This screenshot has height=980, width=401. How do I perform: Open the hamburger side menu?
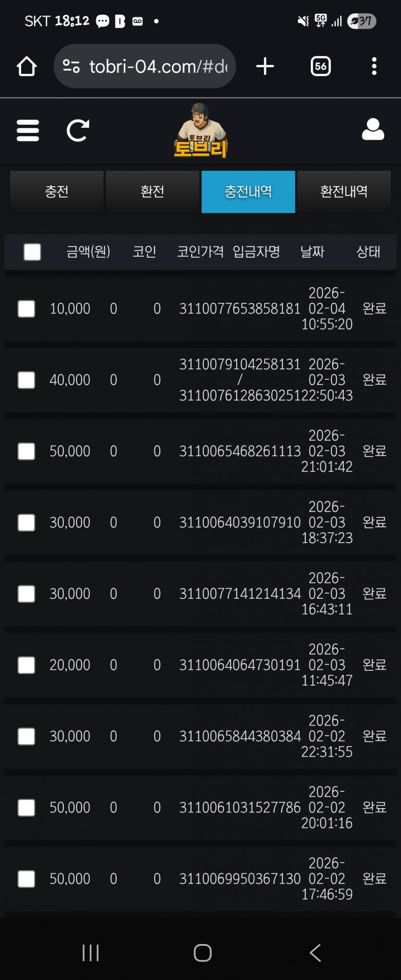[x=28, y=131]
